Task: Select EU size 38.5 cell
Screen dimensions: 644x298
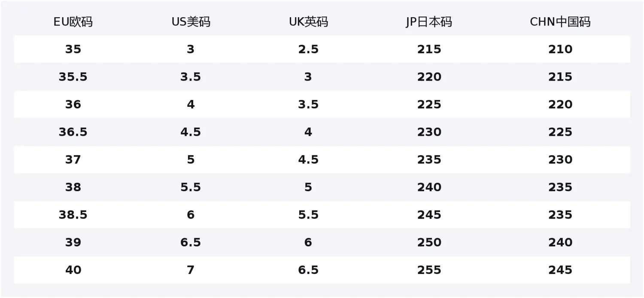Action: (x=73, y=215)
